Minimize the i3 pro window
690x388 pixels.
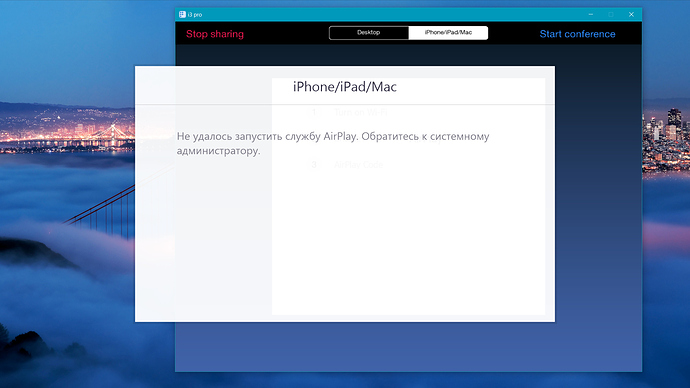(x=591, y=15)
